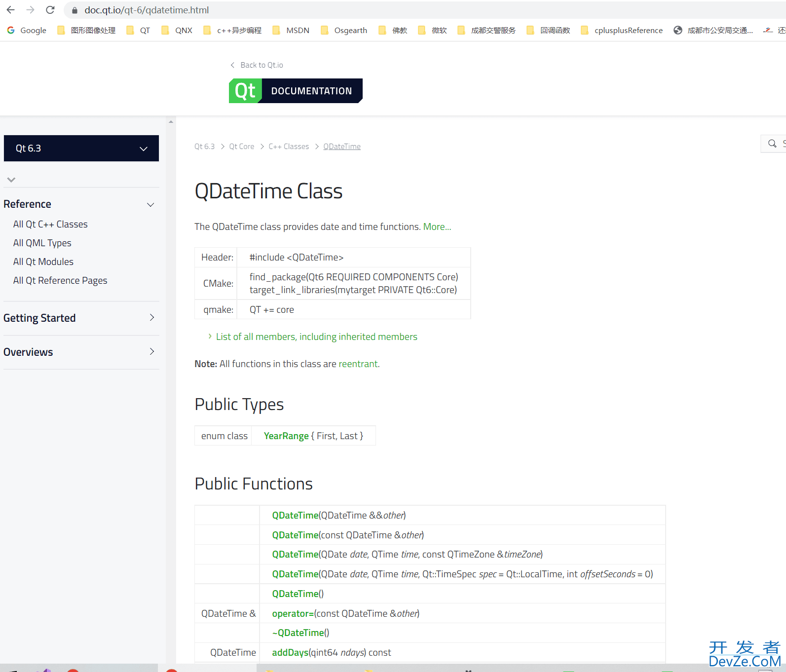Image resolution: width=786 pixels, height=672 pixels.
Task: Open the cplusplusReference bookmark folder
Action: click(x=622, y=30)
